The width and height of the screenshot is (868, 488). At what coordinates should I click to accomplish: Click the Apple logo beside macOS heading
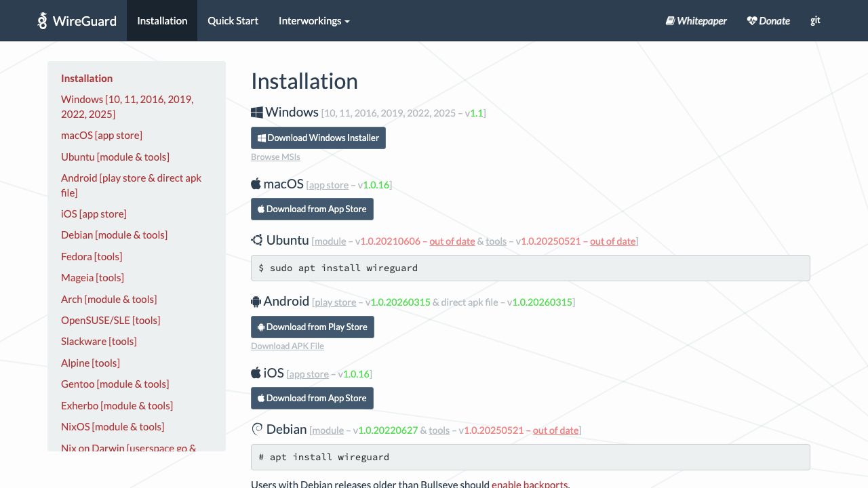pos(256,184)
